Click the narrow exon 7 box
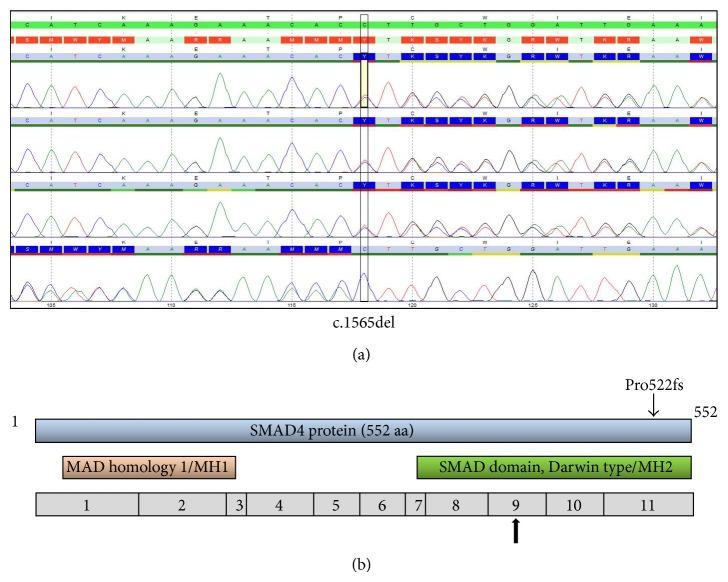Image resolution: width=728 pixels, height=582 pixels. coord(416,504)
